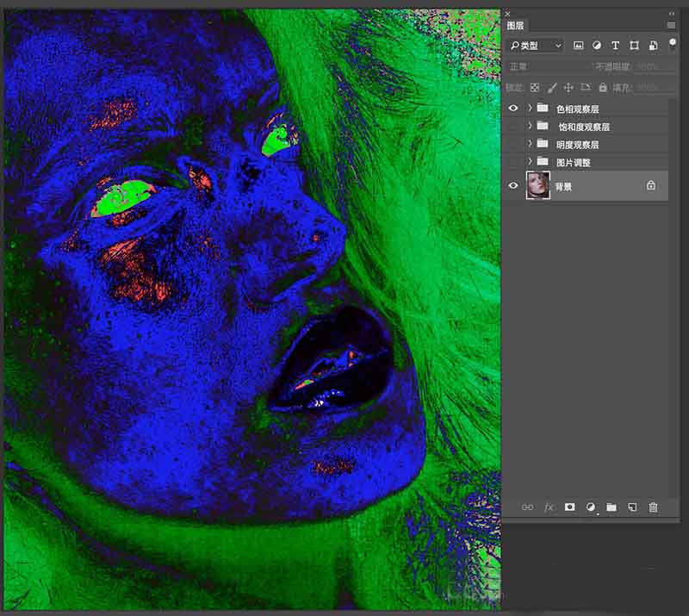Screen dimensions: 689x616
Task: Click the create new layer icon
Action: pyautogui.click(x=632, y=507)
